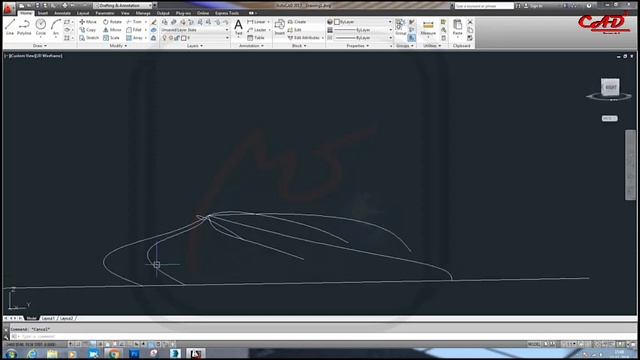Open Internet Explorer from the taskbar
This screenshot has height=360, width=640.
[32, 353]
